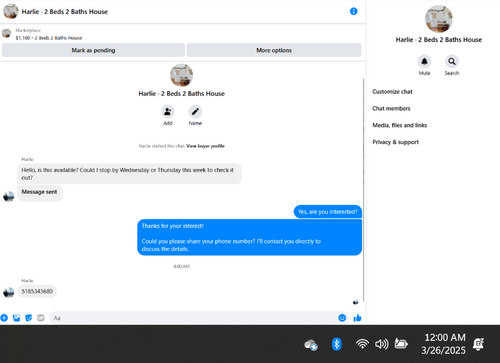Click the listing thumbnail in Marketplace banner
Screen dimensions: 500x363
6,33
